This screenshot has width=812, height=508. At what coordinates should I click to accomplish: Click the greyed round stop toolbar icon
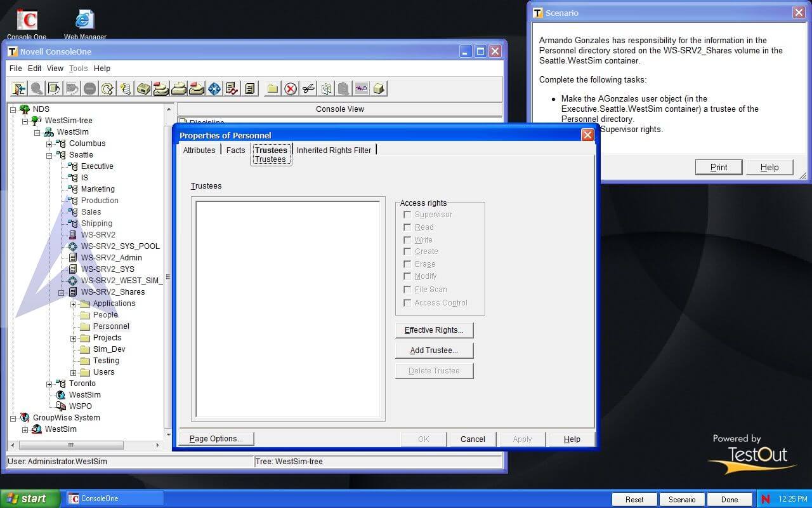[90, 89]
